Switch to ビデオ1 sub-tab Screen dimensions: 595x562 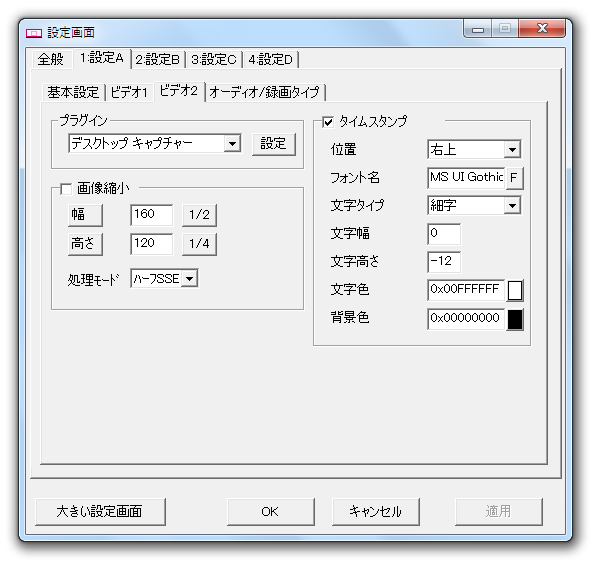click(x=129, y=92)
